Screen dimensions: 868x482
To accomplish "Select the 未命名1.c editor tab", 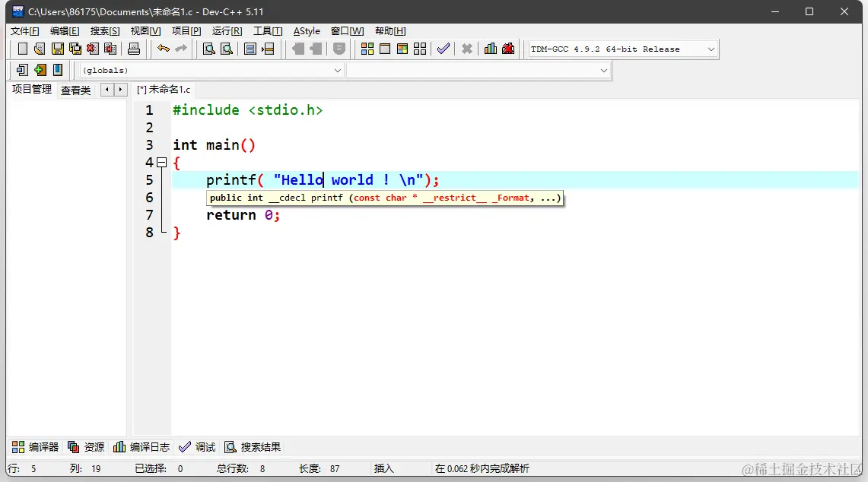I will (164, 89).
